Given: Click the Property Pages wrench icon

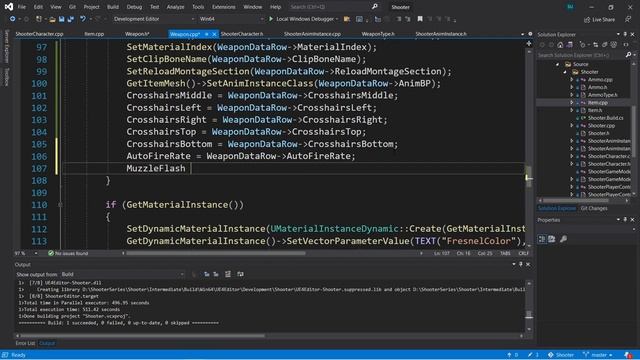Looking at the screenshot, I should pos(563,239).
